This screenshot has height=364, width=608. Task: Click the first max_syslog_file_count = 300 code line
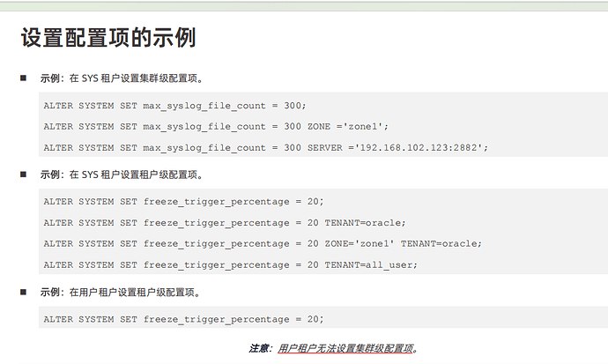[166, 105]
